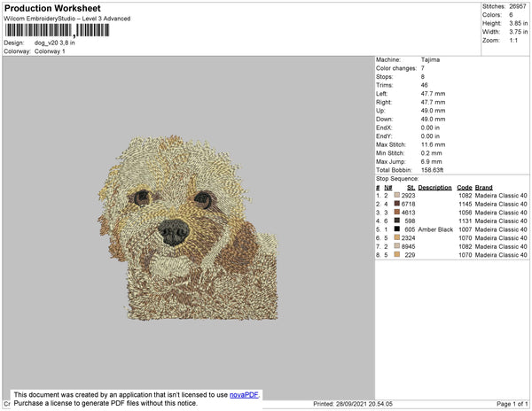The width and height of the screenshot is (532, 411).
Task: Click the 'Page 1 of 1' footer
Action: 512,404
